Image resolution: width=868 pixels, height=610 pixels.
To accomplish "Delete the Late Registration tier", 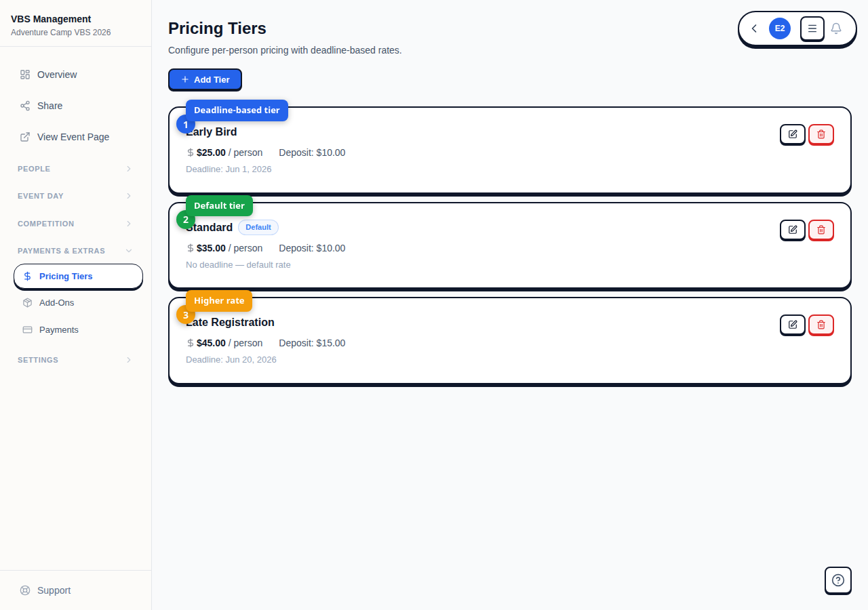I will tap(821, 325).
